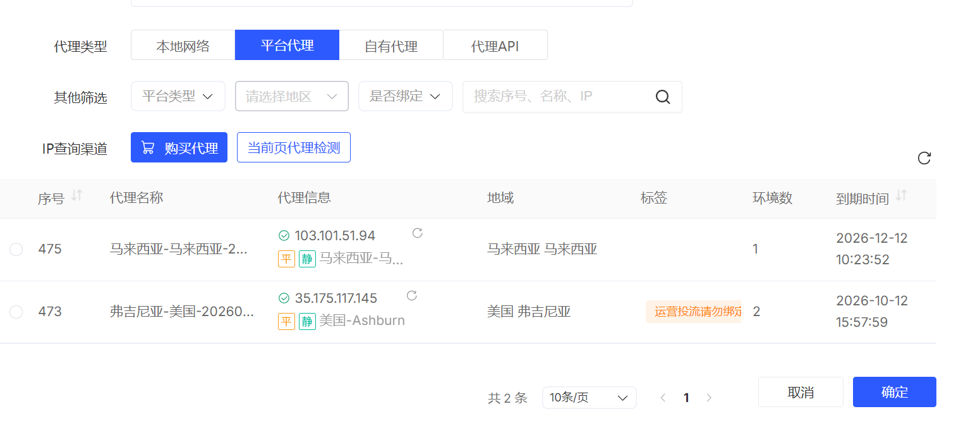
Task: Click 环境数 value 2 in row 473
Action: 756,312
